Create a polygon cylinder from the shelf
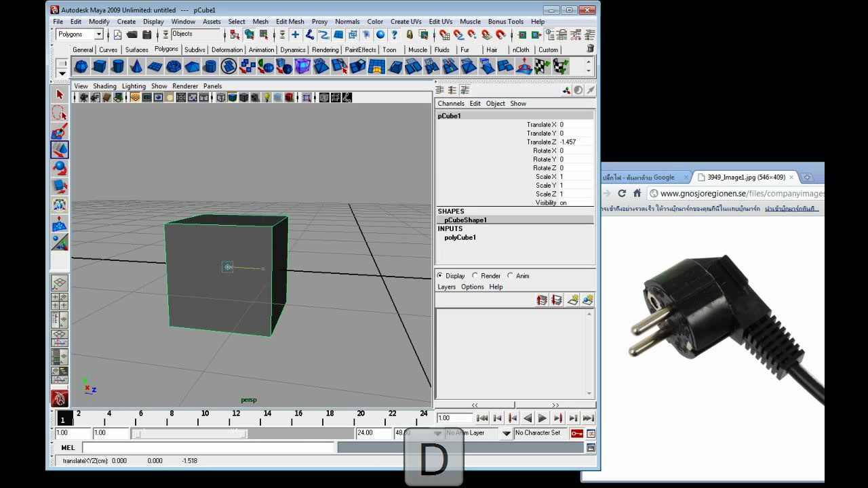The width and height of the screenshot is (868, 488). pyautogui.click(x=117, y=66)
